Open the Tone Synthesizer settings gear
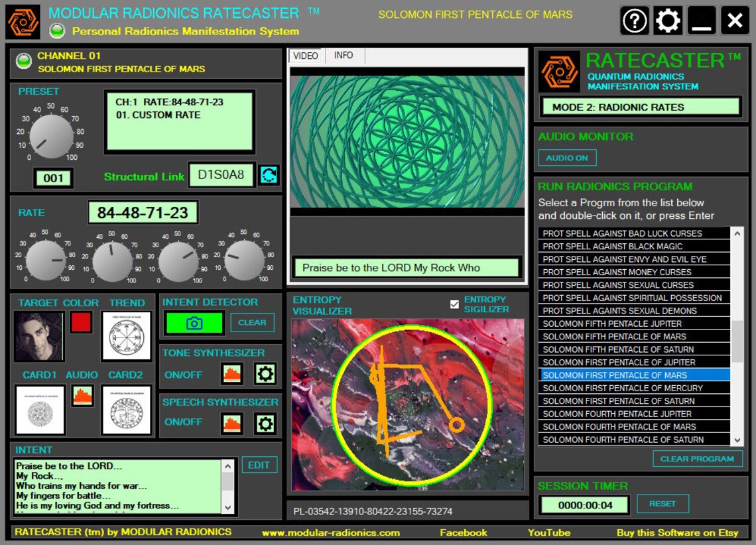 (265, 373)
